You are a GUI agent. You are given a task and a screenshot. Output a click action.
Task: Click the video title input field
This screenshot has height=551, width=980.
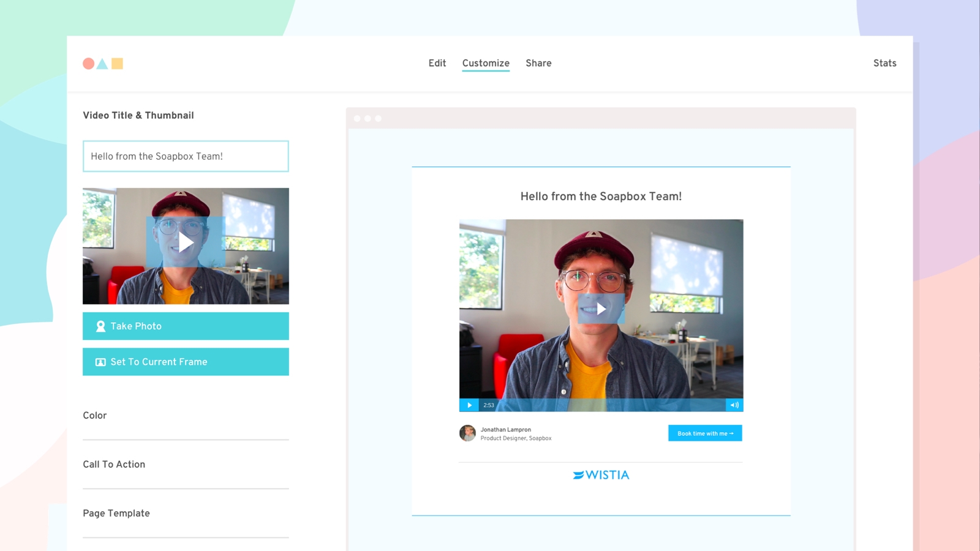pyautogui.click(x=186, y=156)
